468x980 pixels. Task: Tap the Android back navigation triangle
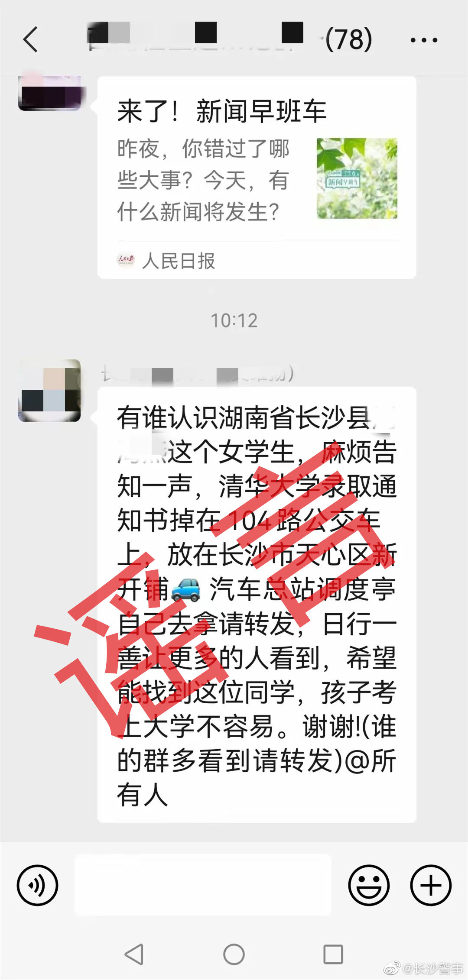pyautogui.click(x=134, y=954)
